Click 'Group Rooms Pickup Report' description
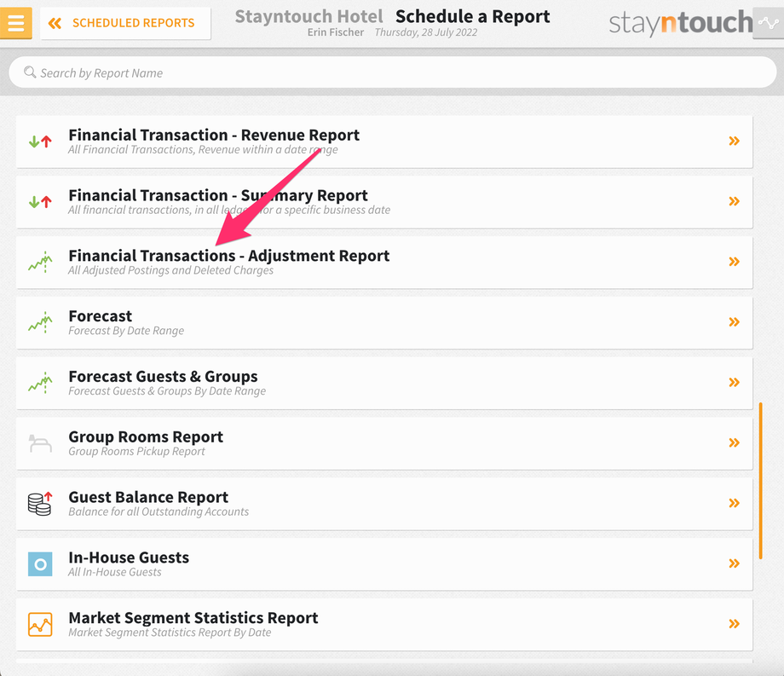Screen dimensions: 784x676 click(136, 452)
